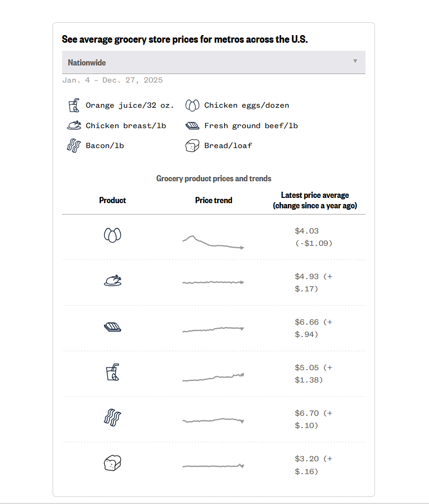
Task: Click the Latest price average column header
Action: click(x=315, y=200)
